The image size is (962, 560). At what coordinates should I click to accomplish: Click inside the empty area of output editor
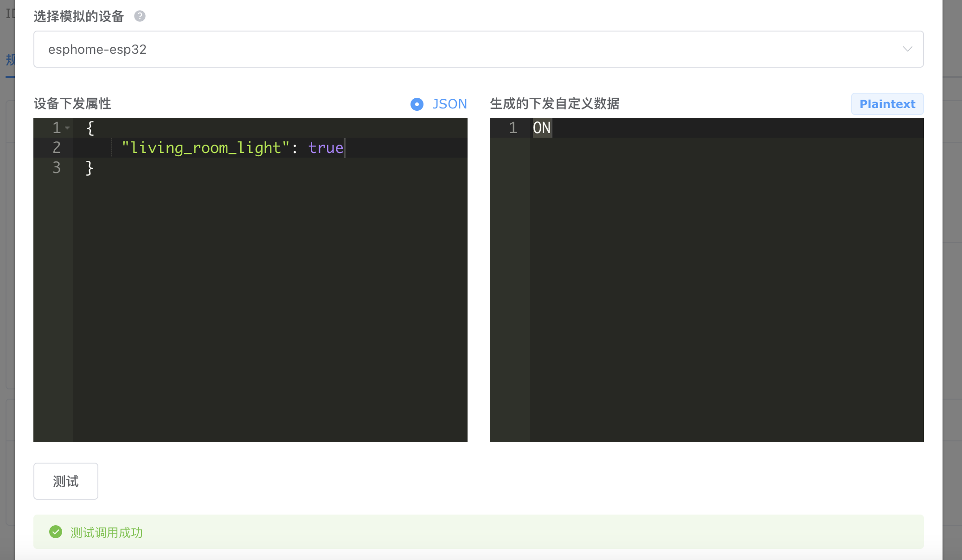pyautogui.click(x=726, y=290)
